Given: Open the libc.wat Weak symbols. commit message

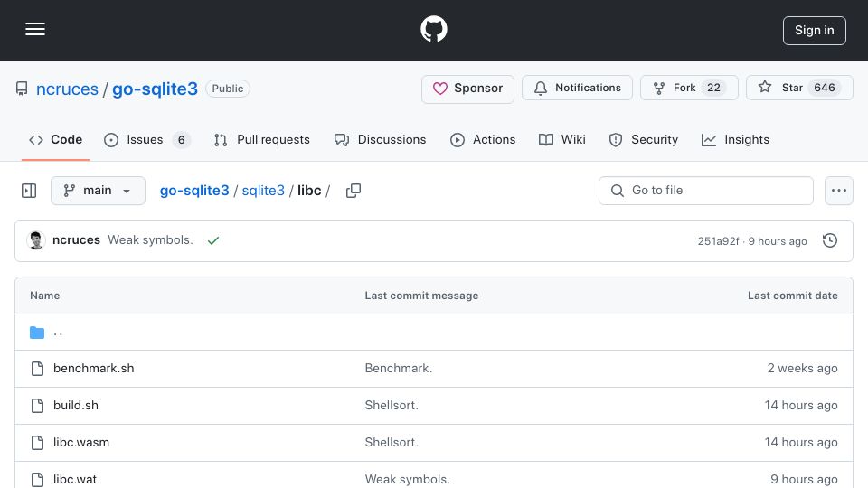Looking at the screenshot, I should click(x=408, y=479).
